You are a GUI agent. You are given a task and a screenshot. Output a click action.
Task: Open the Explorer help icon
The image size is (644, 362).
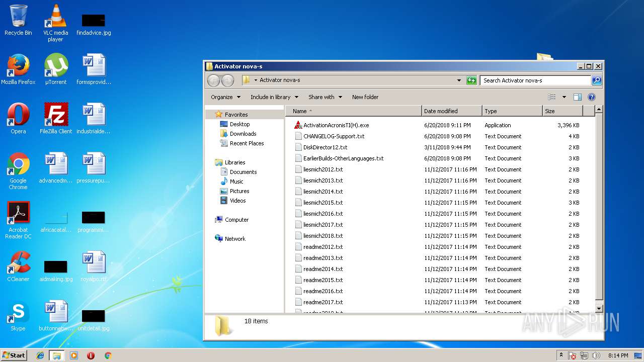point(592,97)
